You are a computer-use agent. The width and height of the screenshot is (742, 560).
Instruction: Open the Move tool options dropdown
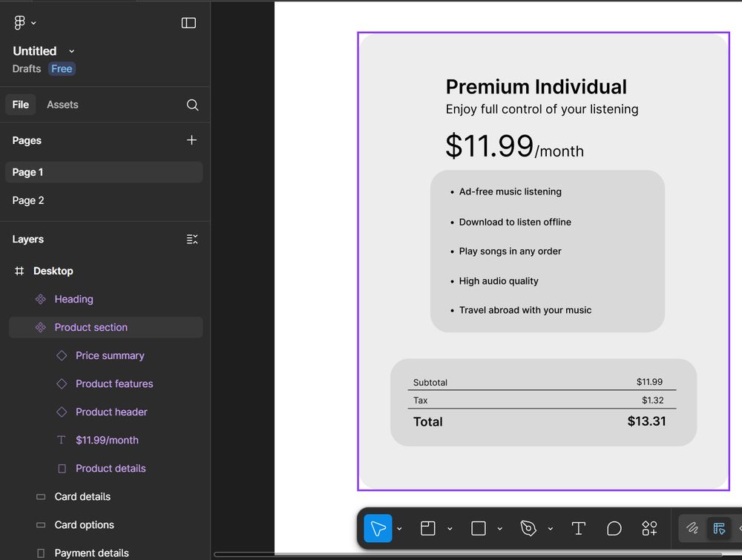coord(399,529)
